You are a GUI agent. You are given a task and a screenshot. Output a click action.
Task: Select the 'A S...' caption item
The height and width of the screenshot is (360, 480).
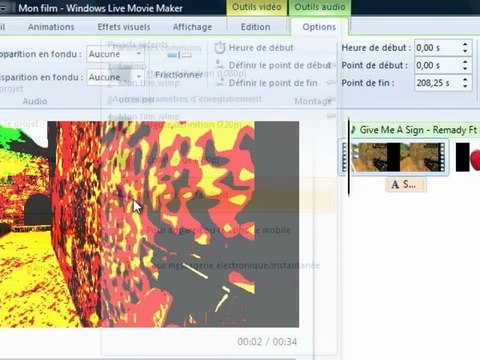(406, 184)
